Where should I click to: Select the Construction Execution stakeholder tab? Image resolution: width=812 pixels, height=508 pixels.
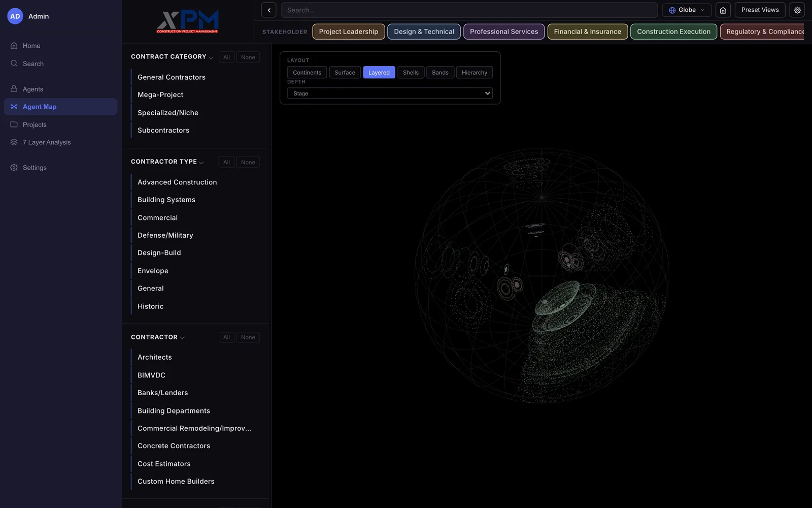pyautogui.click(x=673, y=31)
